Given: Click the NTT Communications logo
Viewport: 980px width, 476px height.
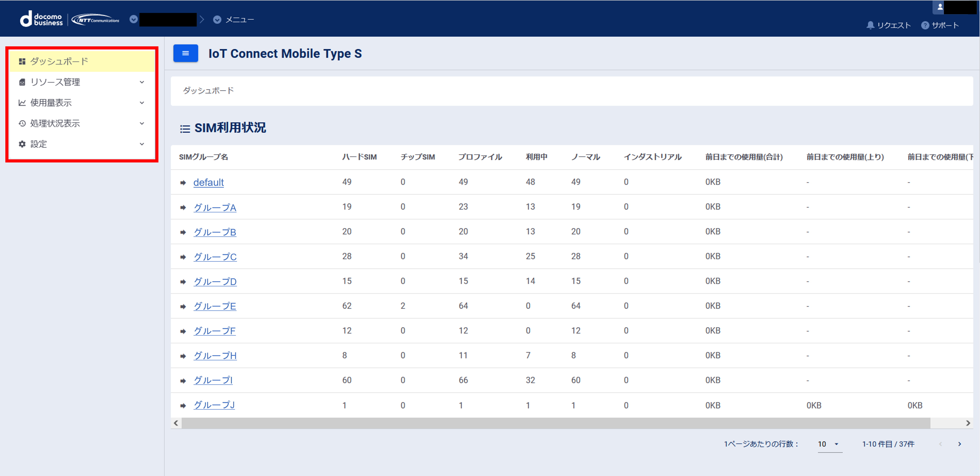Looking at the screenshot, I should tap(96, 19).
